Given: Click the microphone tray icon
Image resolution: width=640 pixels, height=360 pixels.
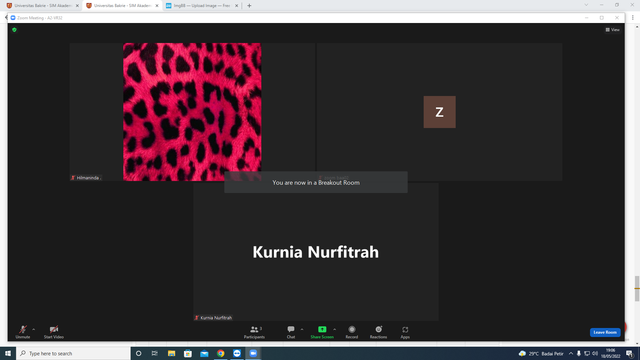Looking at the screenshot, I should point(578,353).
